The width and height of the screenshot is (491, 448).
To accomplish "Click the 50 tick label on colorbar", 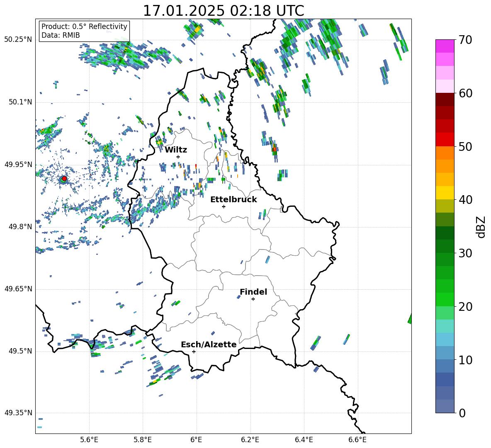I will pyautogui.click(x=465, y=147).
